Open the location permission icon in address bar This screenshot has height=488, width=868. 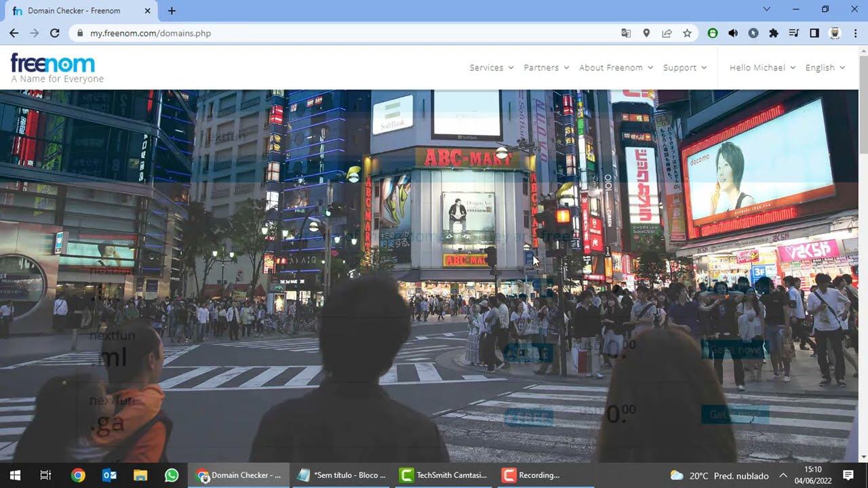coord(646,33)
